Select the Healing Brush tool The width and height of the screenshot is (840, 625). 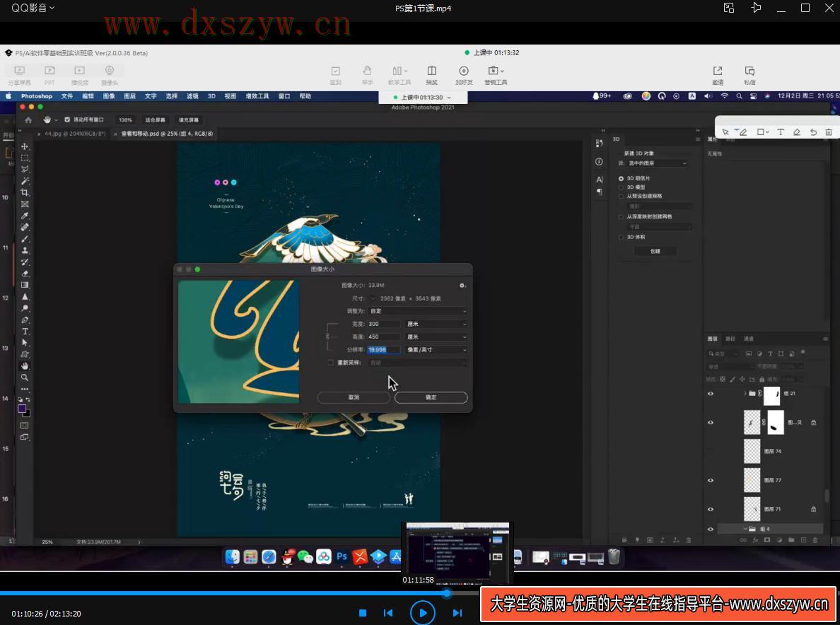pos(25,227)
